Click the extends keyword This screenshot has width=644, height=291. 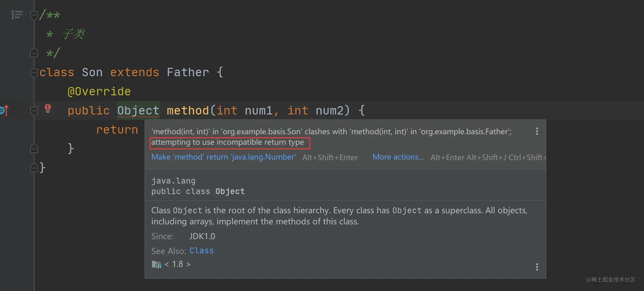click(135, 72)
